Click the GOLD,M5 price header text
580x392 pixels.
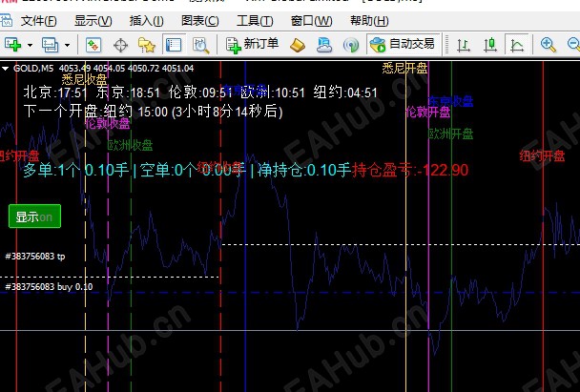coord(103,69)
